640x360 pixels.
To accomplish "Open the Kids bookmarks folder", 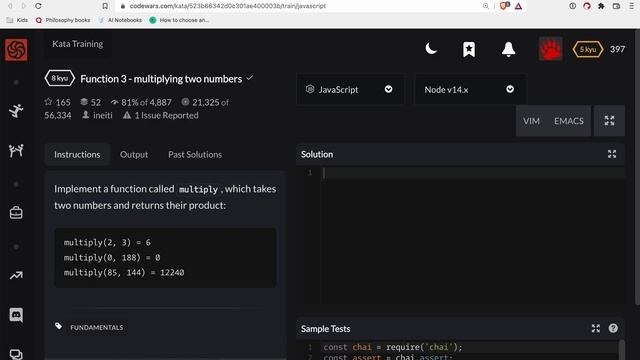I will pyautogui.click(x=18, y=20).
